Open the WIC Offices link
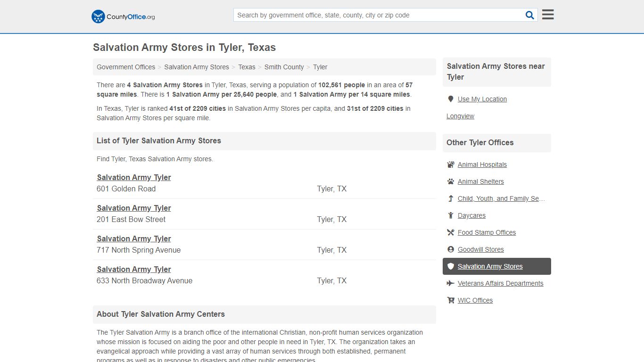Screen dimensions: 644x362 tap(475, 300)
